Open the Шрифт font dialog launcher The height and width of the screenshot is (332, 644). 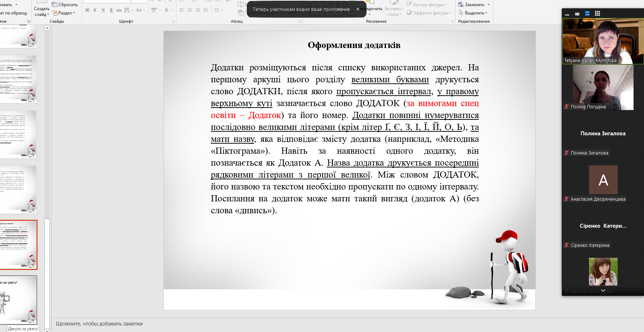[173, 22]
